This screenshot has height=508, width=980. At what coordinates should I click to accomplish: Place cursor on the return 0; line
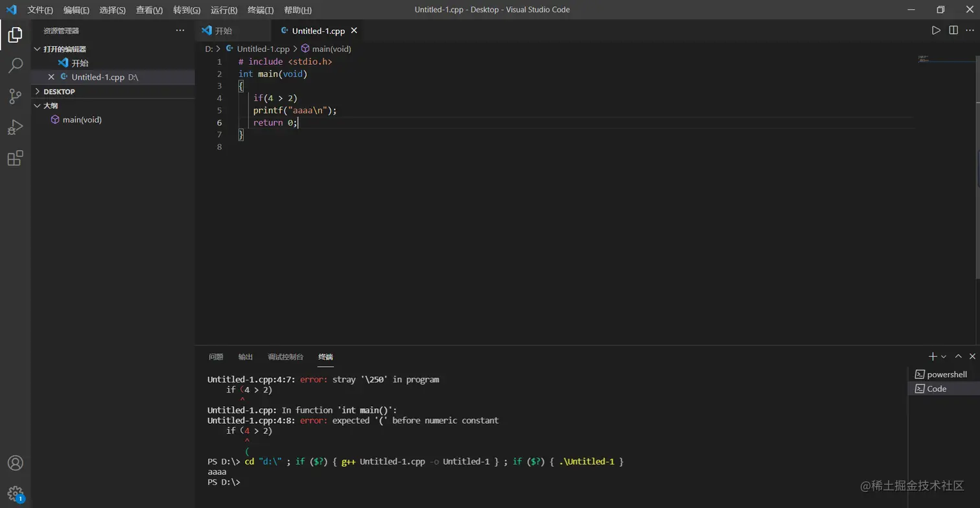275,123
